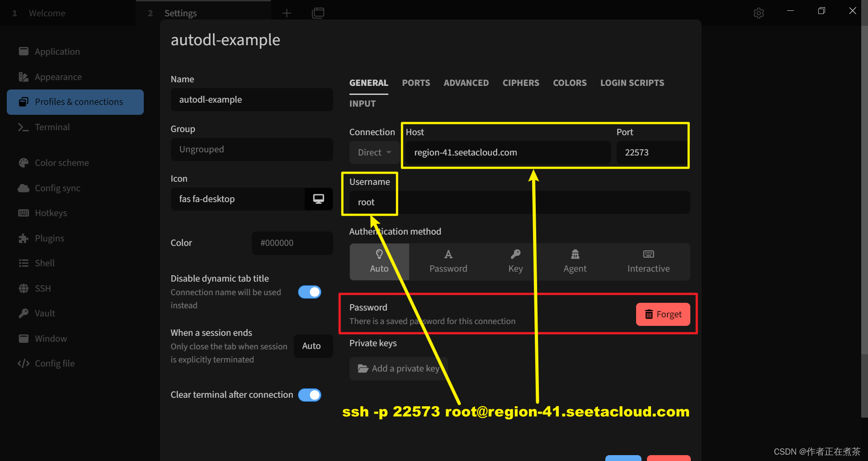Select the LOGIN SCRIPTS profile tab
Viewport: 868px width, 461px height.
632,83
